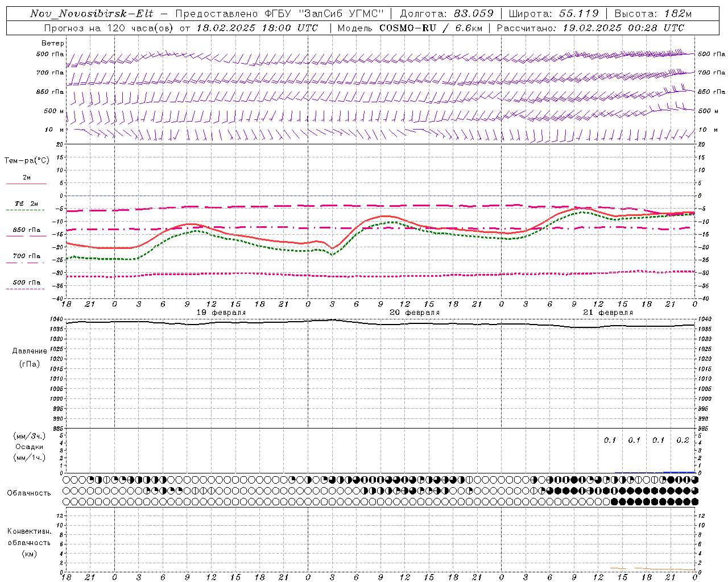728x582 pixels.
Task: Click the 500 гПа temperature legend entry
Action: pos(27,282)
